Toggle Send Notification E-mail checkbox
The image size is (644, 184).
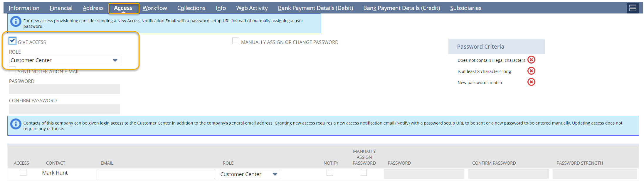[x=13, y=71]
